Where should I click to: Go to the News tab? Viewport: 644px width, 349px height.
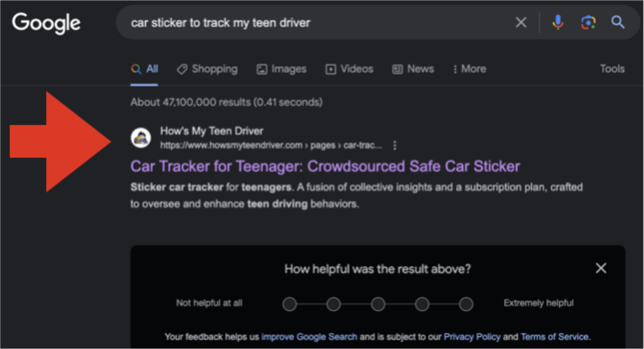[x=413, y=69]
